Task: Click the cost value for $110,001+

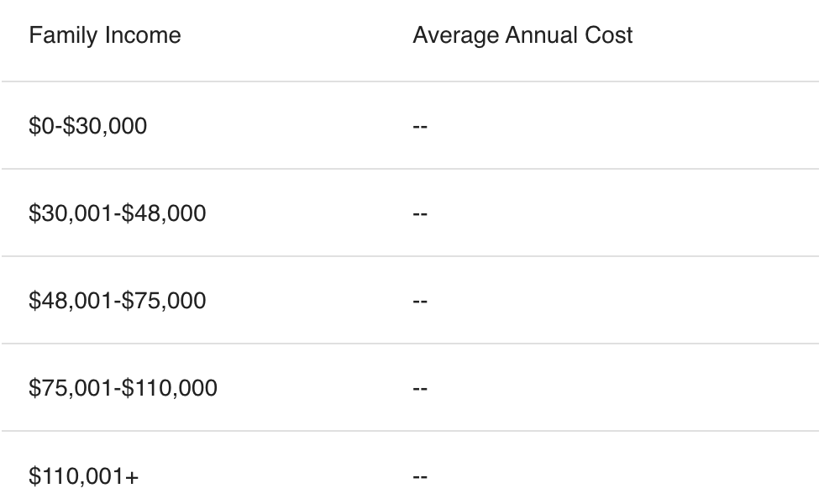Action: (x=420, y=476)
